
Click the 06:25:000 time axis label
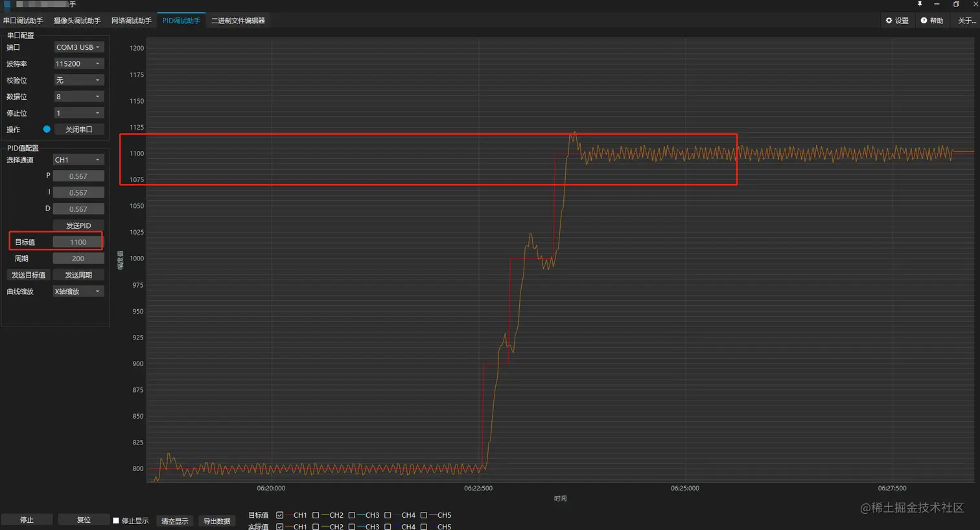click(x=685, y=488)
